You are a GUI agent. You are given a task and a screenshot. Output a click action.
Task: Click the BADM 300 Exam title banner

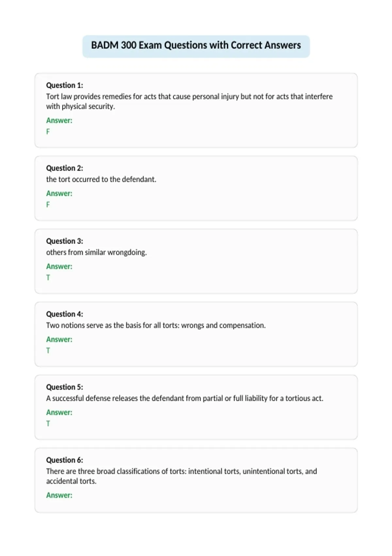click(196, 46)
